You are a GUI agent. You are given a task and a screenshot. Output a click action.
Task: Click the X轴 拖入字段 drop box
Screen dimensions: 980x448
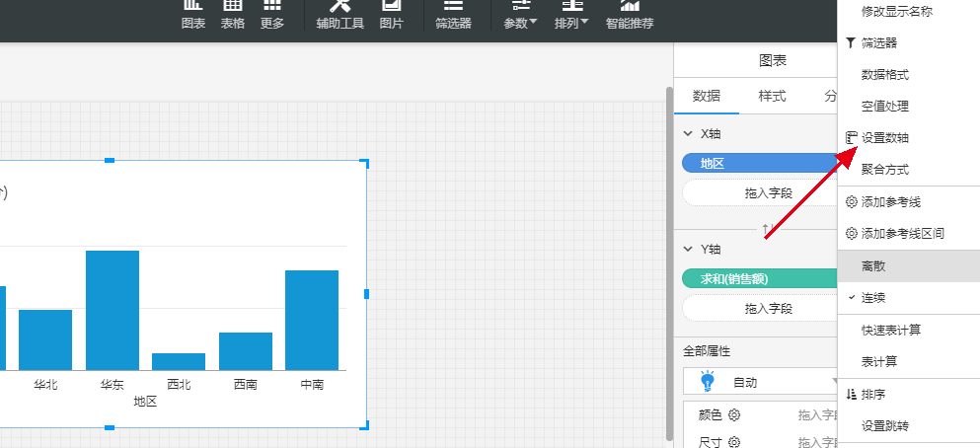(760, 193)
